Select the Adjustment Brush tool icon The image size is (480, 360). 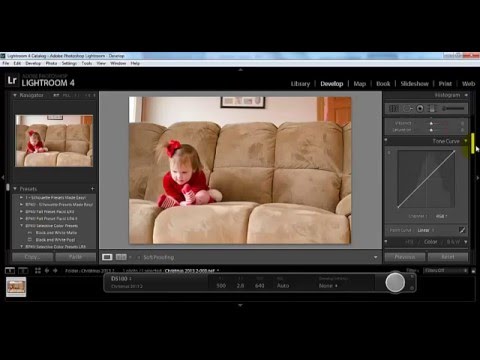(454, 109)
